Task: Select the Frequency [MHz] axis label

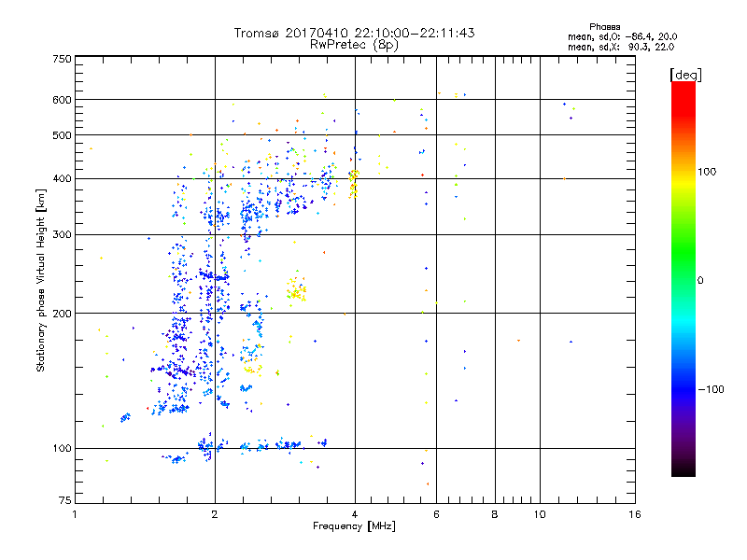Action: (x=354, y=526)
